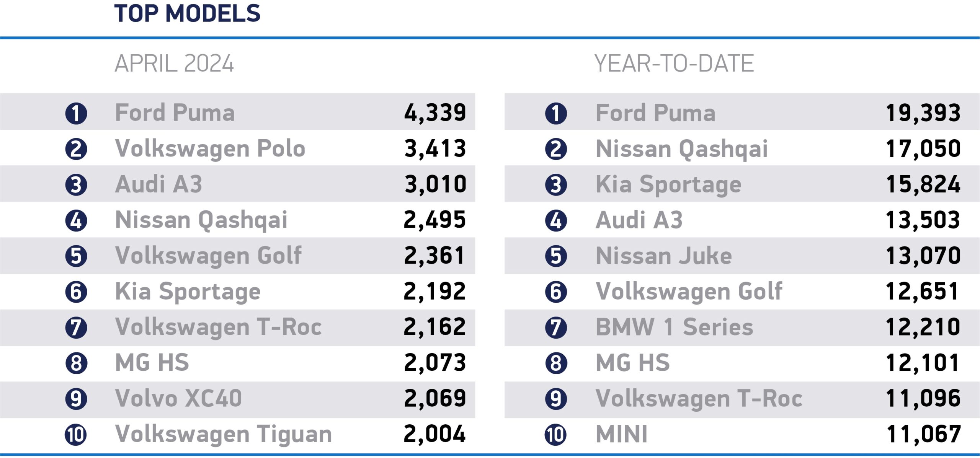Viewport: 980px width, 458px height.
Task: Select the Kia Sportage 2,192 figure
Action: (x=434, y=292)
